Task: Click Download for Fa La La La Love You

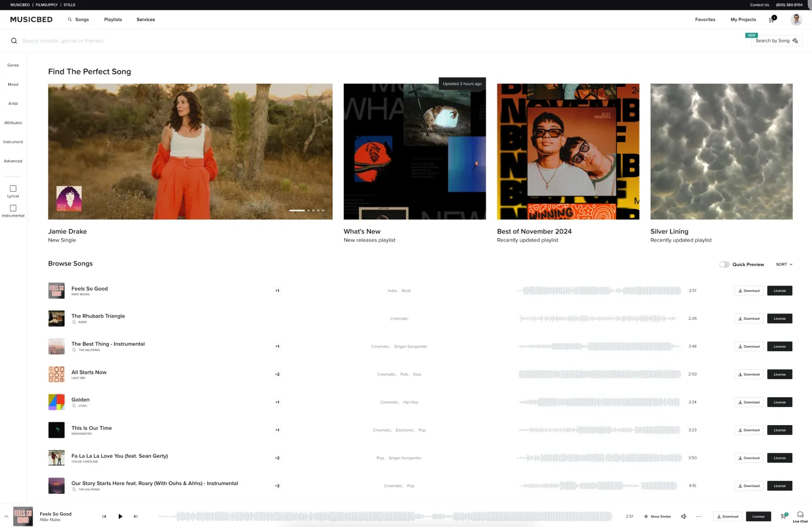Action: 749,458
